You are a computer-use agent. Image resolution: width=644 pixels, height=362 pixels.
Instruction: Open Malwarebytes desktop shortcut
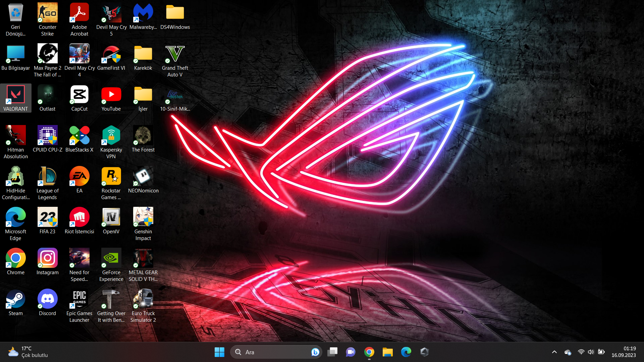[x=143, y=16]
